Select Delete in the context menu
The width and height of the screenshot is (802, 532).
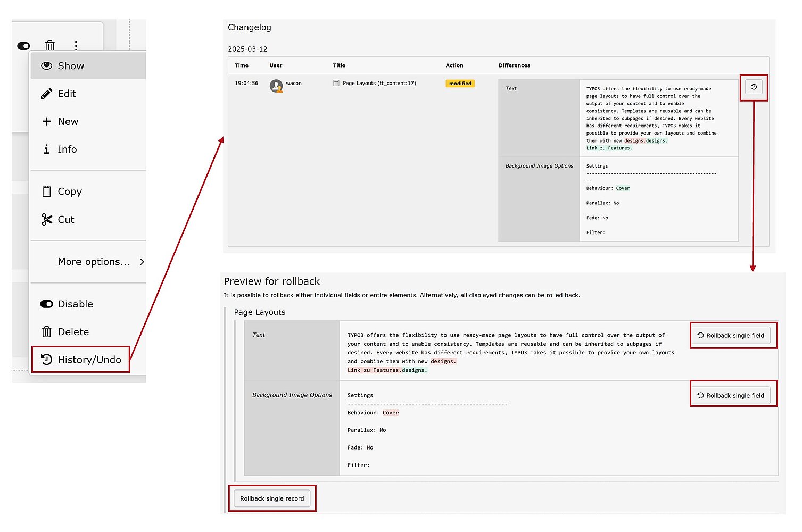(73, 332)
